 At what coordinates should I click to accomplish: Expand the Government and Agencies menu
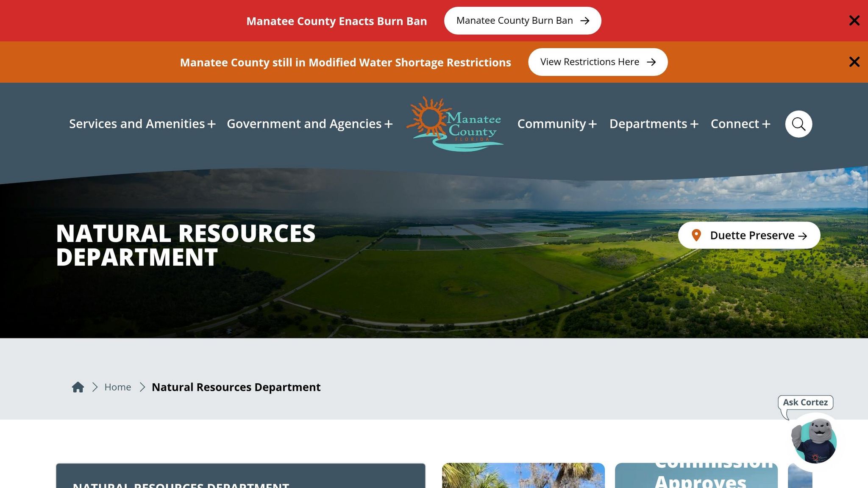pos(310,124)
